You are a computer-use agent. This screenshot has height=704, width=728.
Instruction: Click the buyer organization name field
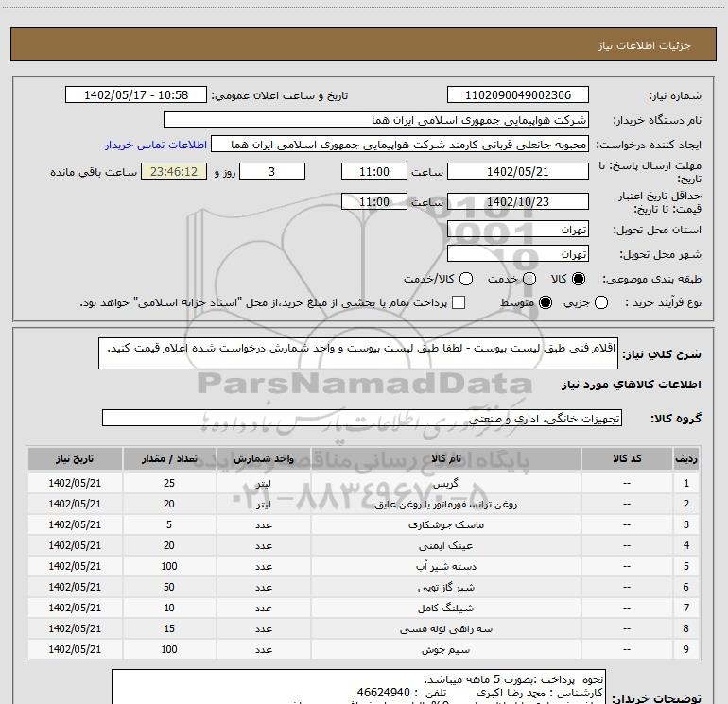[375, 120]
